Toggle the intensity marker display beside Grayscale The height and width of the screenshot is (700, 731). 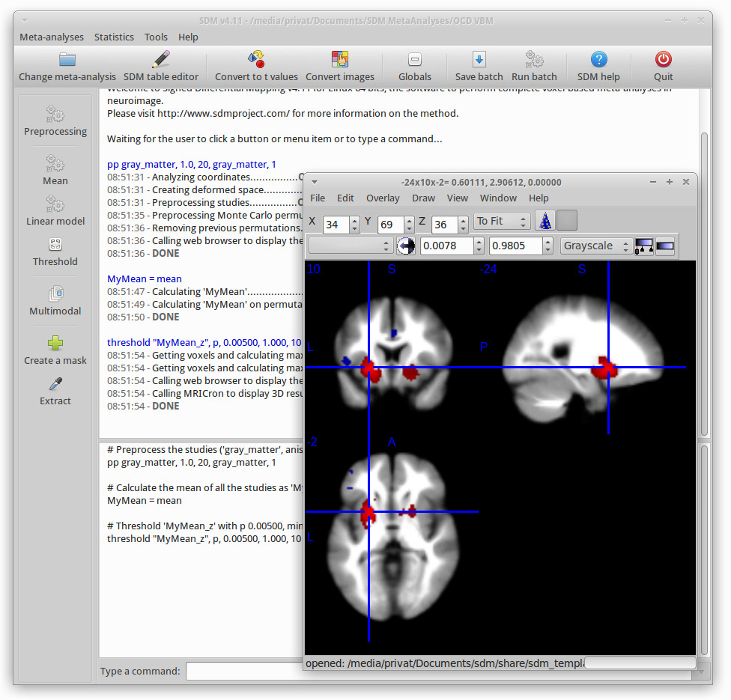click(643, 245)
